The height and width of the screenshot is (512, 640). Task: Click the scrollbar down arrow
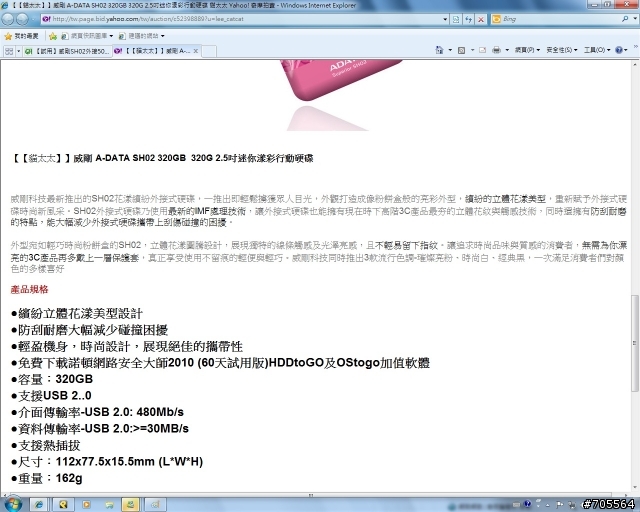click(x=635, y=487)
